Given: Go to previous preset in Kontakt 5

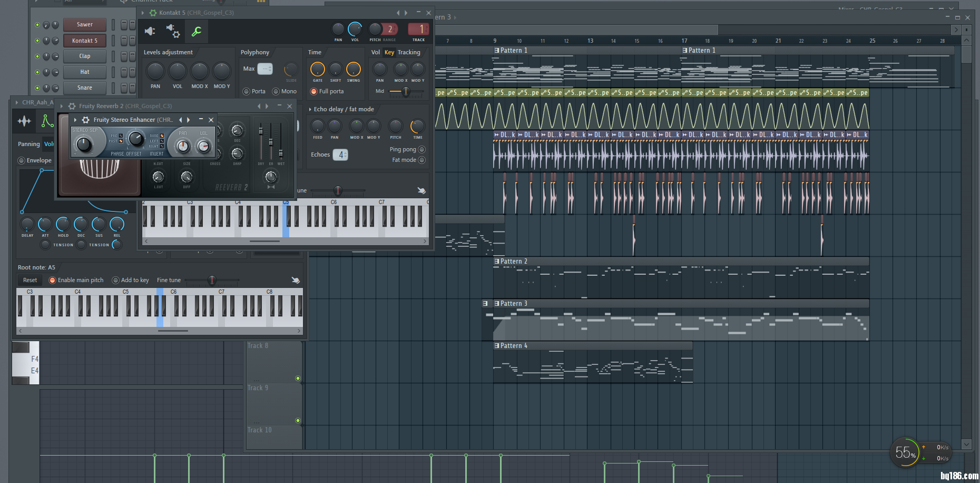Looking at the screenshot, I should point(398,13).
